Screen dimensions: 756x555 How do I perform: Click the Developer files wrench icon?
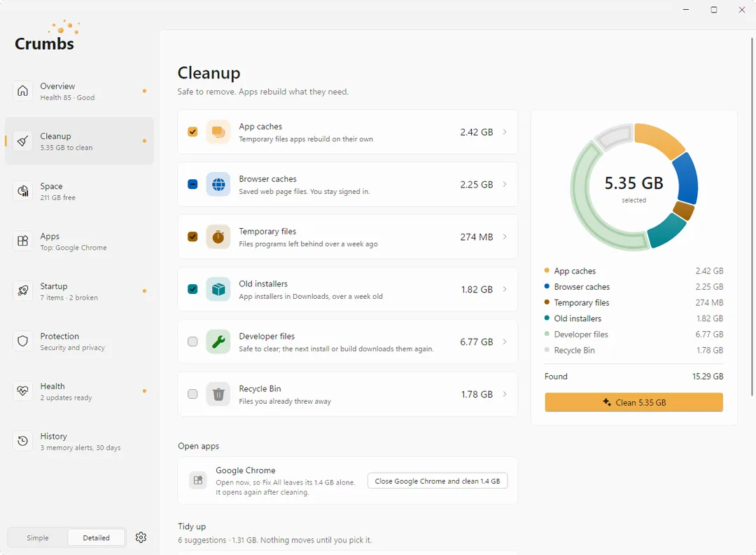pyautogui.click(x=218, y=342)
